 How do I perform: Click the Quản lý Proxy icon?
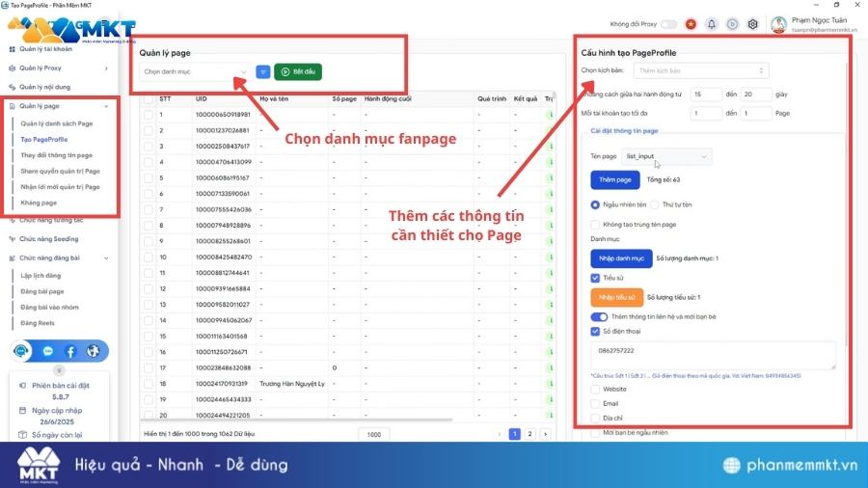coord(13,68)
